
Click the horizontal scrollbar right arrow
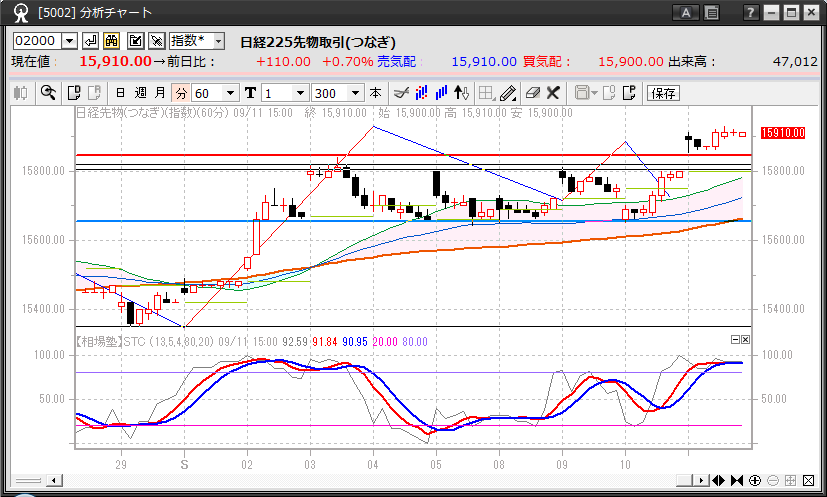(x=703, y=480)
